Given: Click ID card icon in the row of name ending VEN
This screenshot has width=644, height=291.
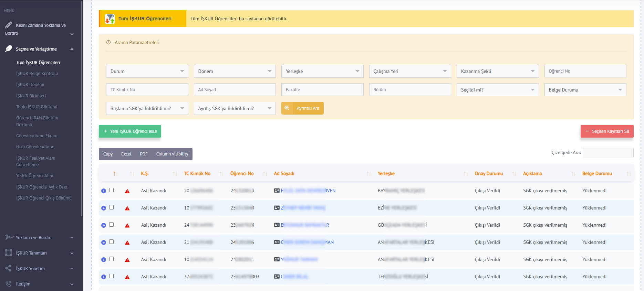Looking at the screenshot, I should pos(277,191).
